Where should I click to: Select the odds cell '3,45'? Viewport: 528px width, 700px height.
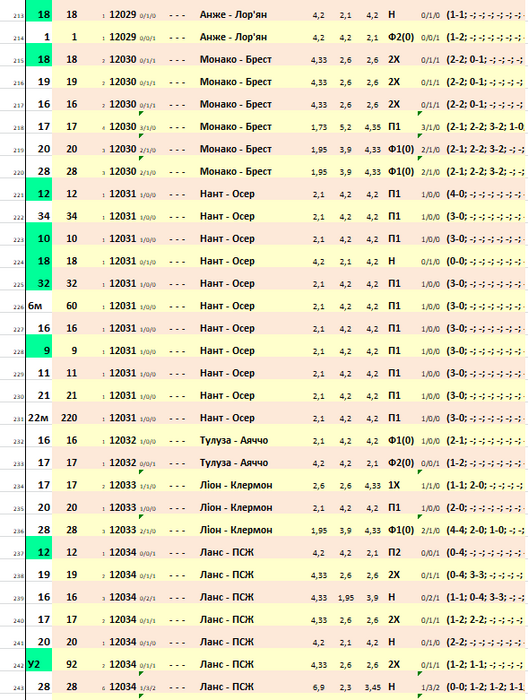[x=372, y=688]
